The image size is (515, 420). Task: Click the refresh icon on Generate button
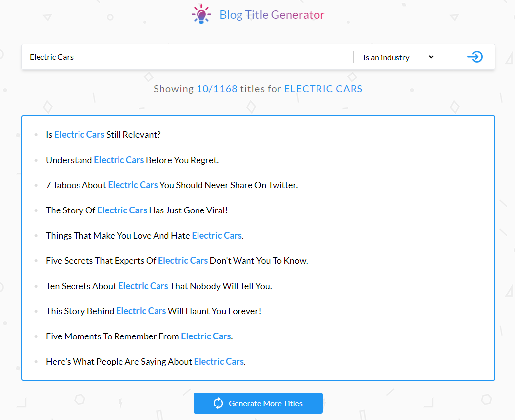coord(218,403)
